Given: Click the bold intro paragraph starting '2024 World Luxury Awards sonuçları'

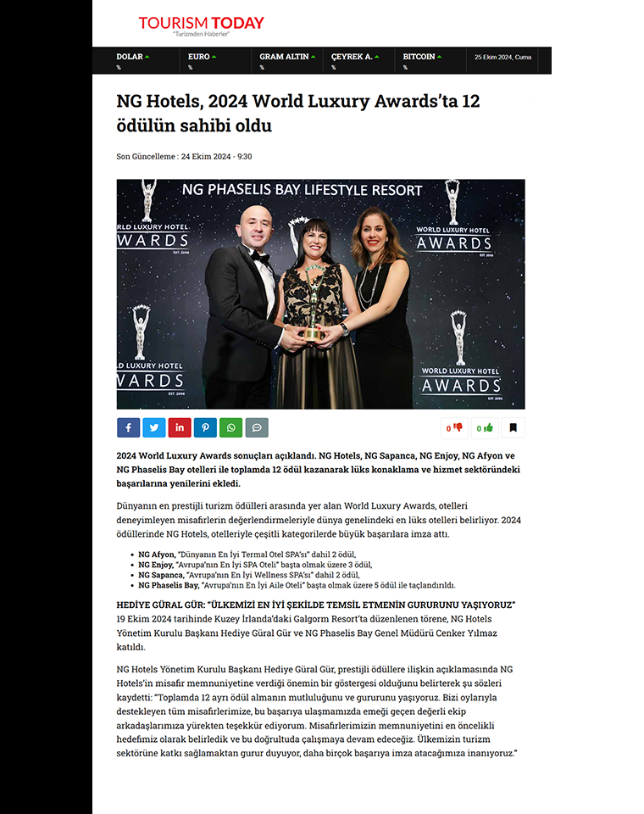Looking at the screenshot, I should 318,469.
